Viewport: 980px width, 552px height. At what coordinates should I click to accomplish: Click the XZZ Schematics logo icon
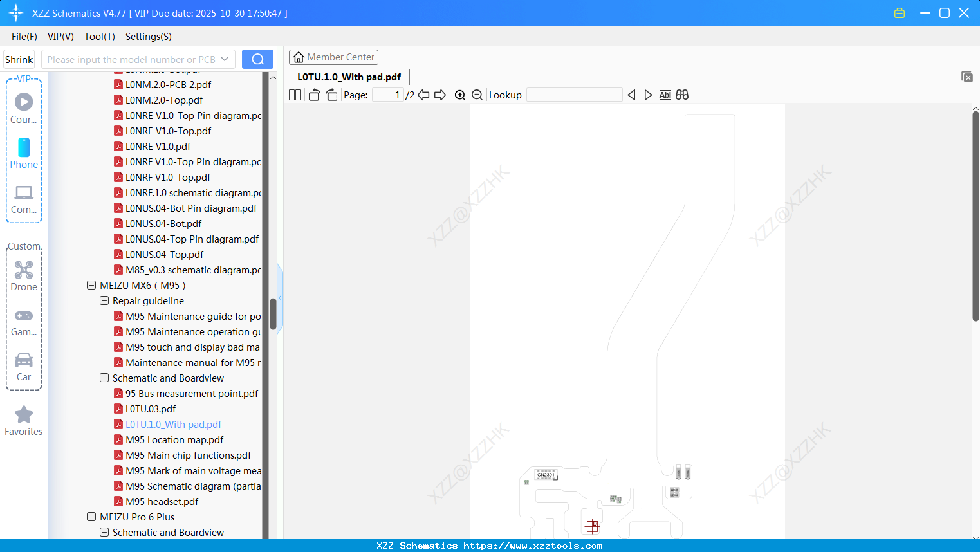[x=16, y=13]
